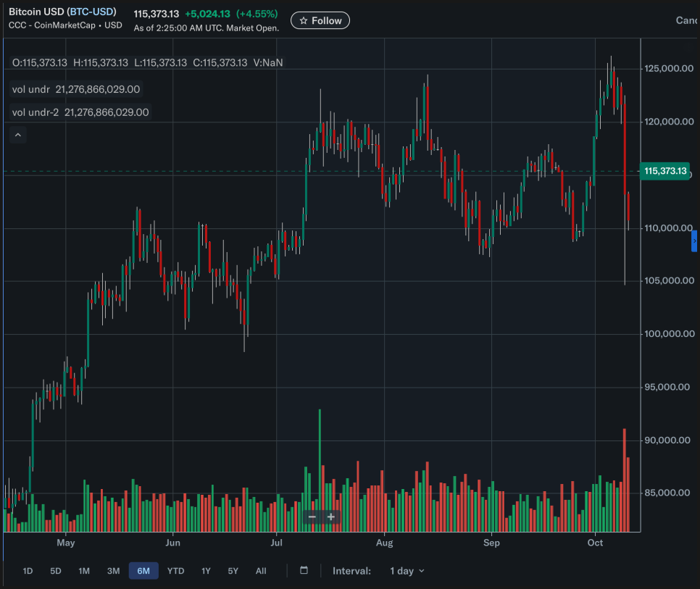
Task: Select the 1D time range
Action: point(28,571)
